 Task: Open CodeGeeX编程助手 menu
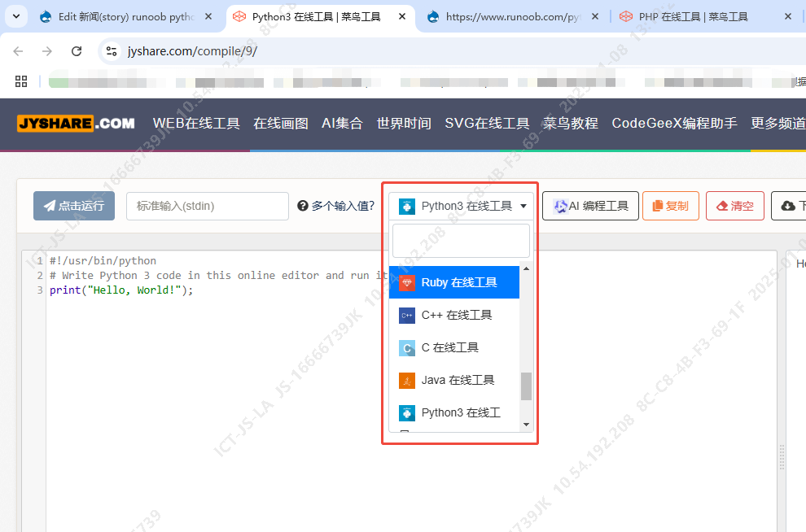point(674,124)
